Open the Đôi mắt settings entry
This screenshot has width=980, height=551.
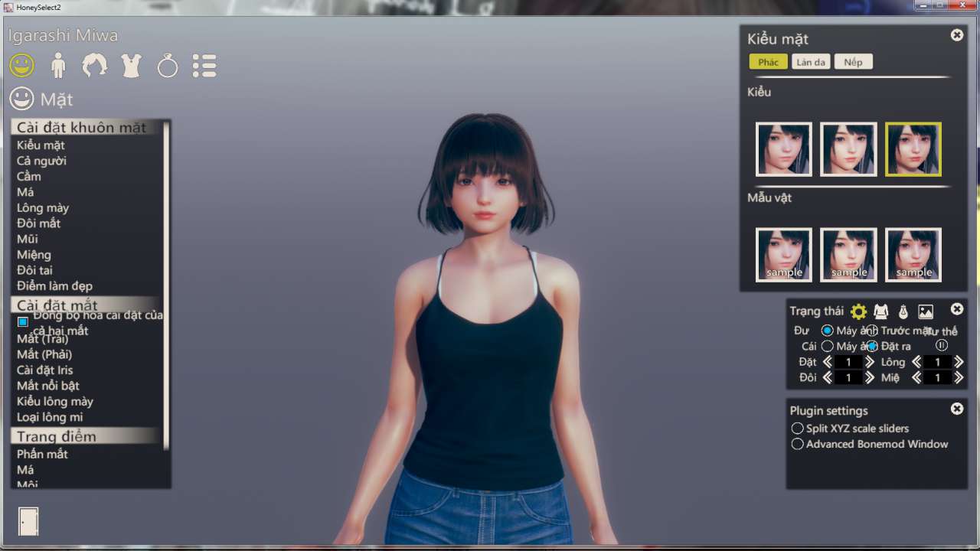pyautogui.click(x=38, y=223)
